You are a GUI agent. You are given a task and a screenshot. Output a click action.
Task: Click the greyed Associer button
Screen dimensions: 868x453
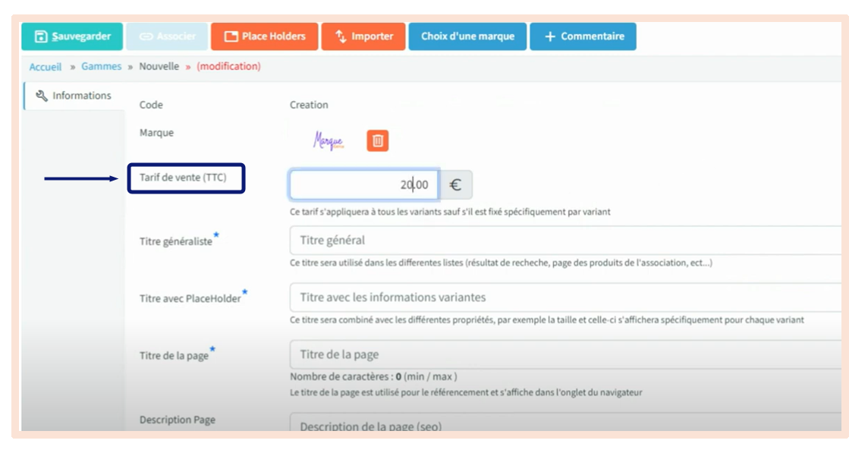click(167, 36)
